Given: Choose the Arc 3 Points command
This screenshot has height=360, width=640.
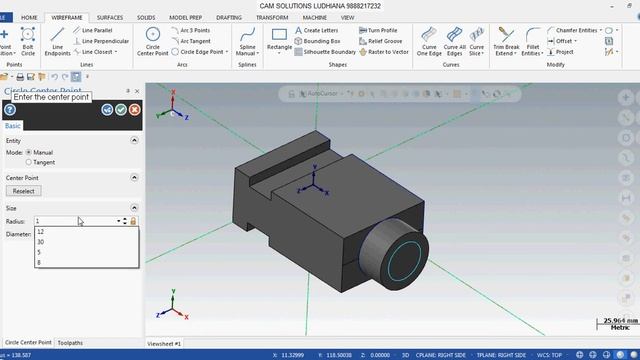Looking at the screenshot, I should point(191,30).
